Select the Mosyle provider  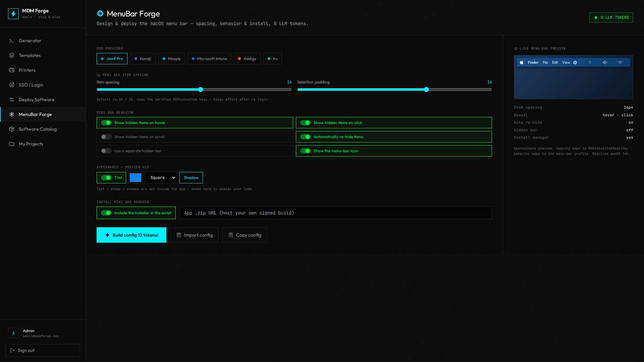point(171,59)
